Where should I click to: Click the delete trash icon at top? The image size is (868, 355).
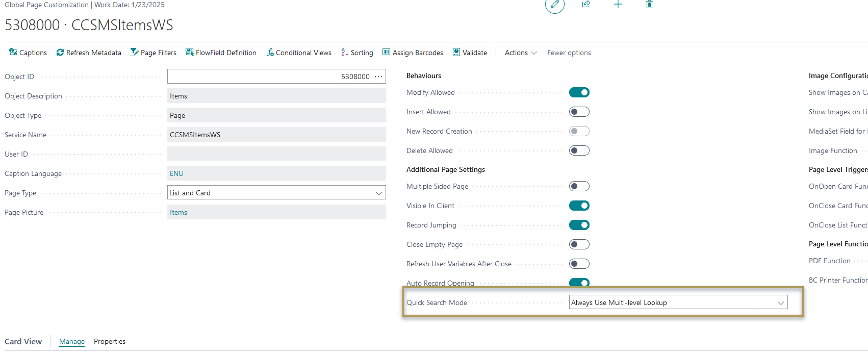click(649, 5)
